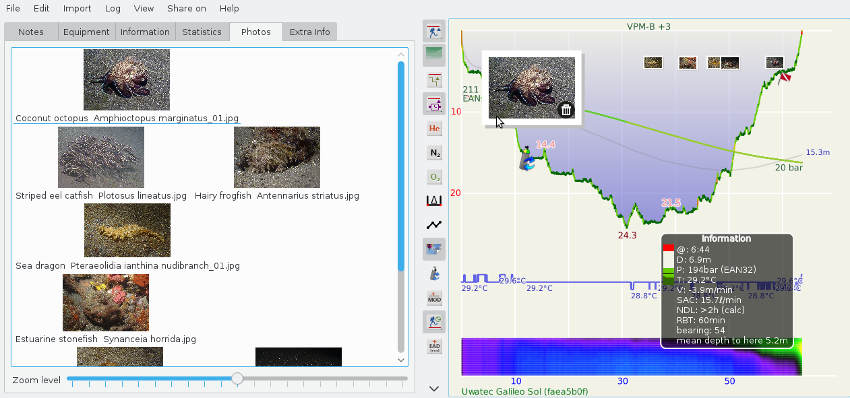Delete enlarged octopus photo via trash icon
850x398 pixels.
pyautogui.click(x=566, y=110)
